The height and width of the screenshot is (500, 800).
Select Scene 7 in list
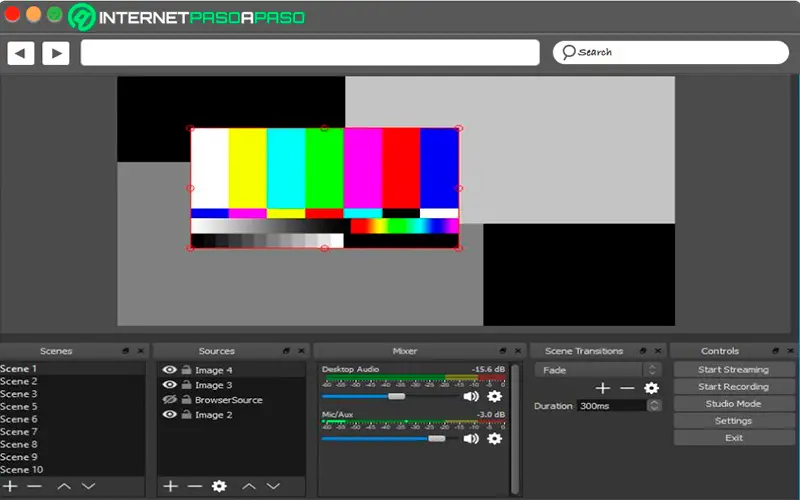(x=72, y=432)
